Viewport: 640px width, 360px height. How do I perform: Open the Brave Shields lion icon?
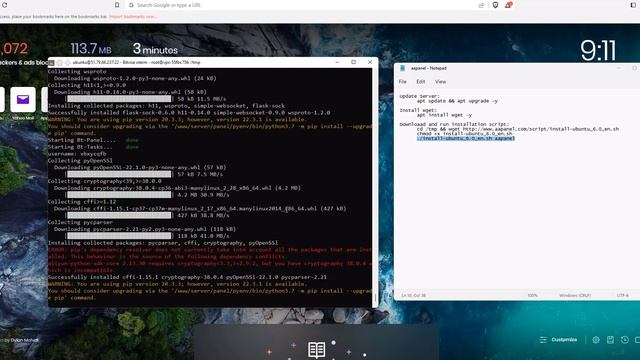click(x=495, y=5)
